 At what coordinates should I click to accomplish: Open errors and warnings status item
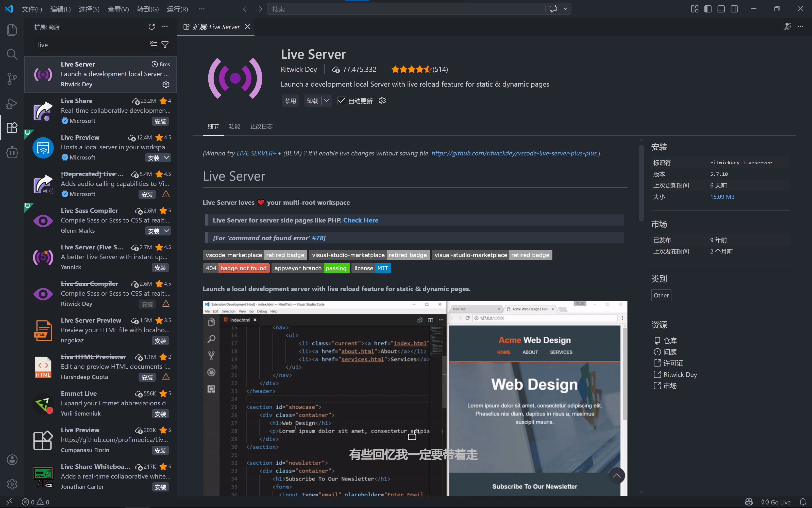coord(36,502)
